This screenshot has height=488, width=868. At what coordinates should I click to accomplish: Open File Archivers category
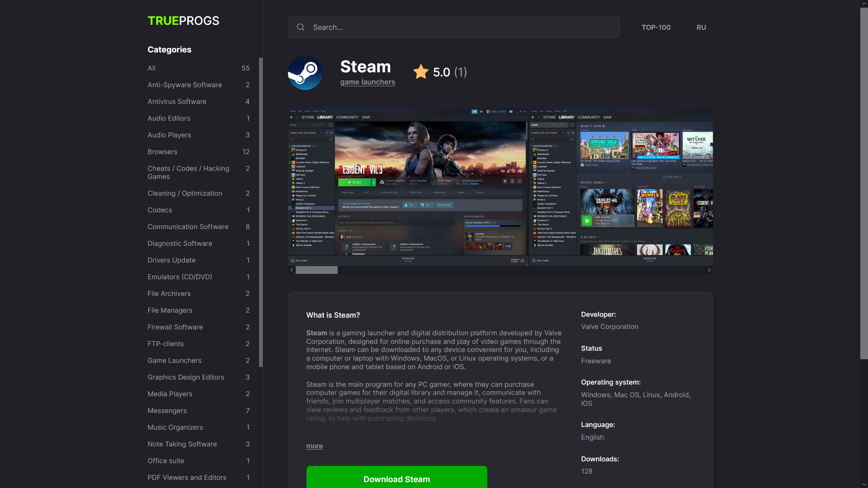[198, 294]
